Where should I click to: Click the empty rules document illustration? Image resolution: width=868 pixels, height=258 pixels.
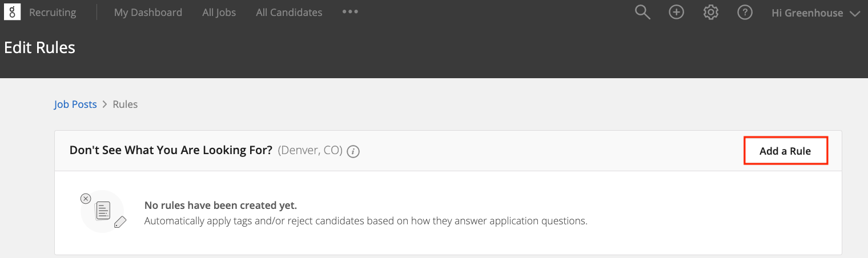103,211
